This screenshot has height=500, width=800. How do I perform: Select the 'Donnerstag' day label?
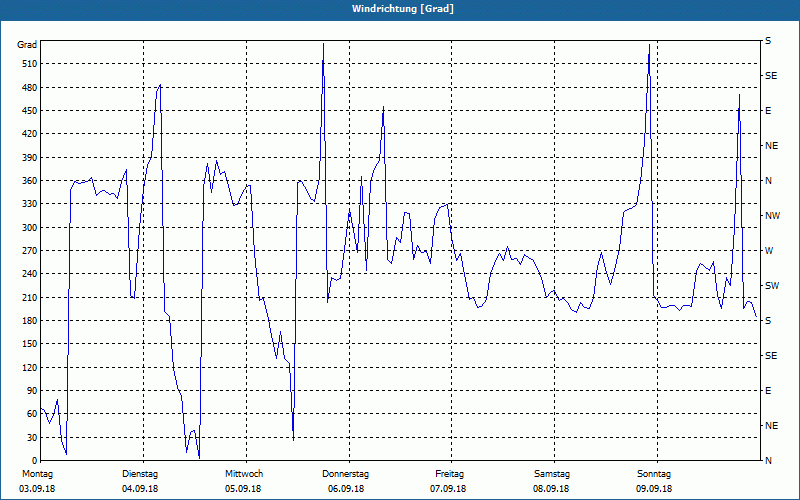click(x=345, y=474)
